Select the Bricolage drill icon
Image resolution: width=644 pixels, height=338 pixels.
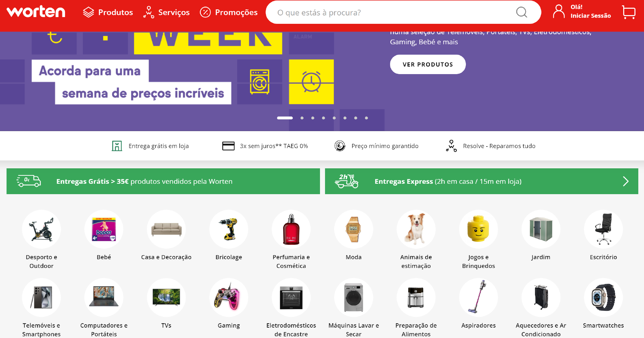[x=229, y=229]
